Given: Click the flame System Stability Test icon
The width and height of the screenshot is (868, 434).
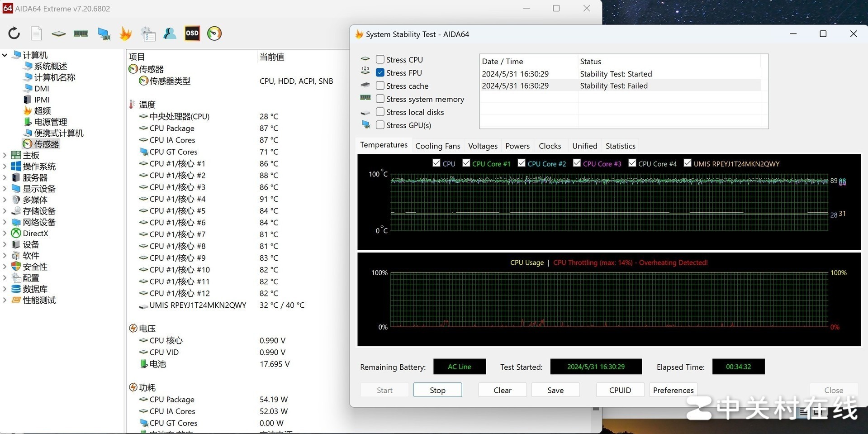Looking at the screenshot, I should pyautogui.click(x=125, y=33).
